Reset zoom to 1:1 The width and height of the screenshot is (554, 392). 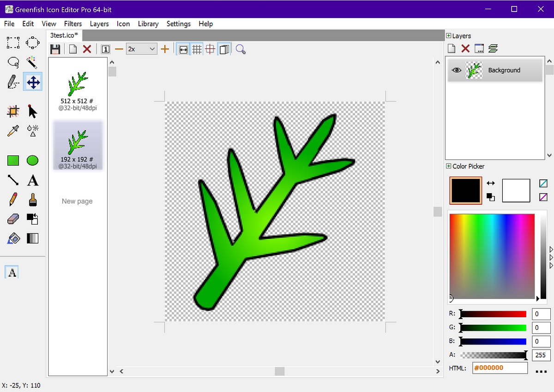tap(105, 49)
